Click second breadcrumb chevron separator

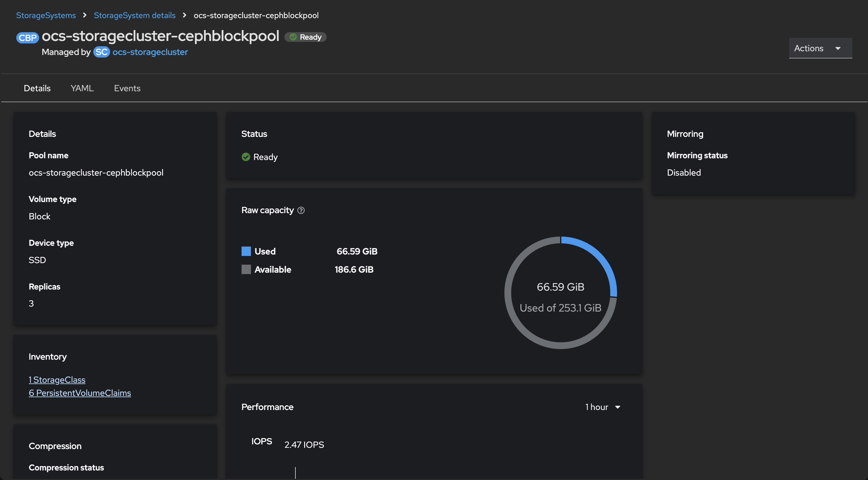click(x=185, y=15)
